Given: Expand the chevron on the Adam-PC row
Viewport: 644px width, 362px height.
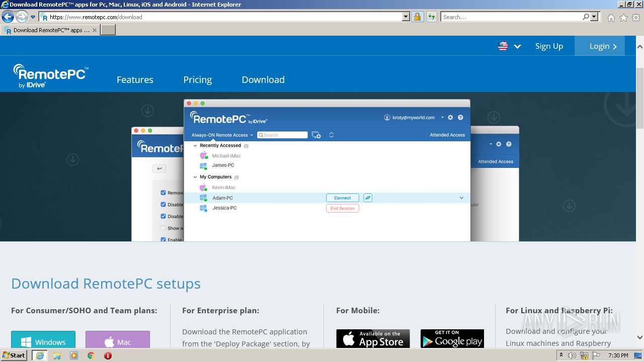Looking at the screenshot, I should pos(461,198).
